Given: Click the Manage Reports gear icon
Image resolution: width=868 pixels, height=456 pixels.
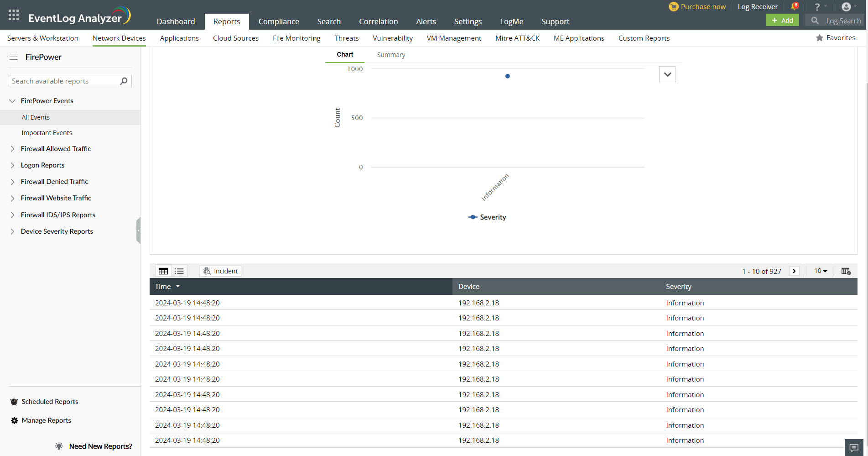Looking at the screenshot, I should click(x=14, y=420).
